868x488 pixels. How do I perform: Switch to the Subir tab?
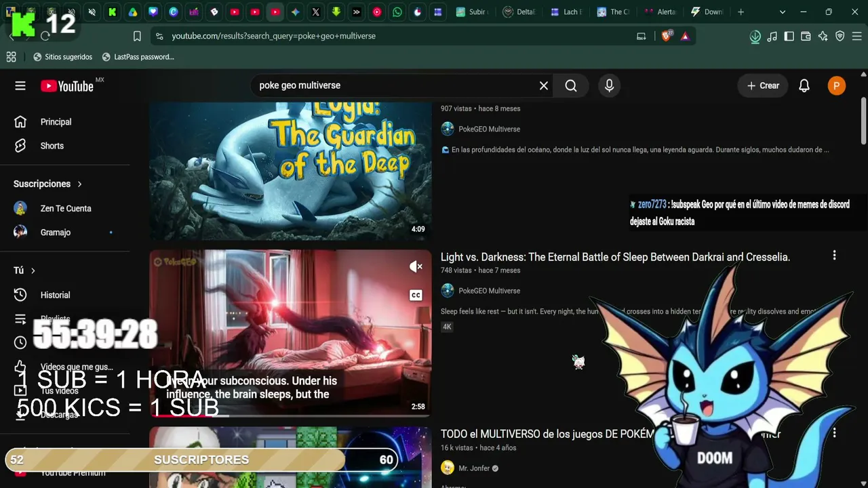pos(473,12)
